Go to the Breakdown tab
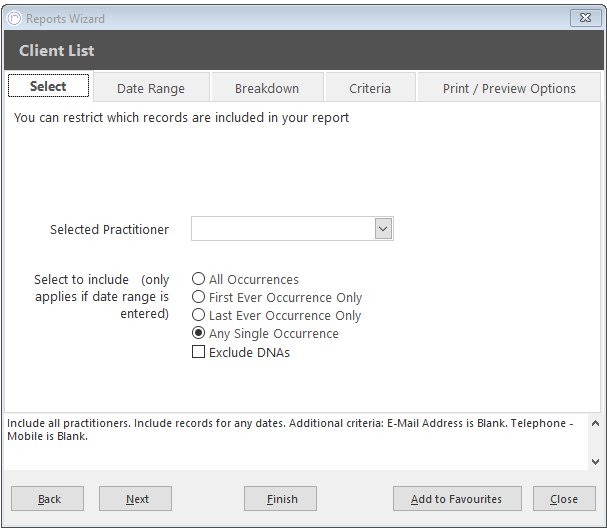 click(x=267, y=88)
